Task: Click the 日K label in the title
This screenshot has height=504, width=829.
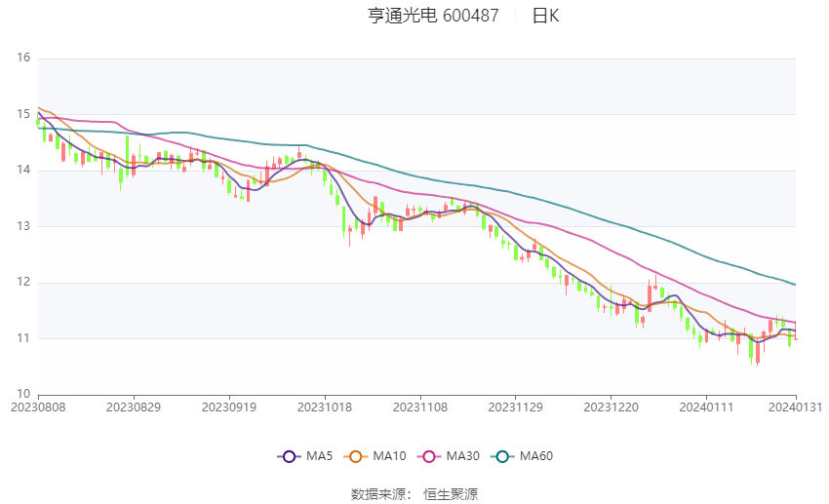Action: tap(545, 16)
